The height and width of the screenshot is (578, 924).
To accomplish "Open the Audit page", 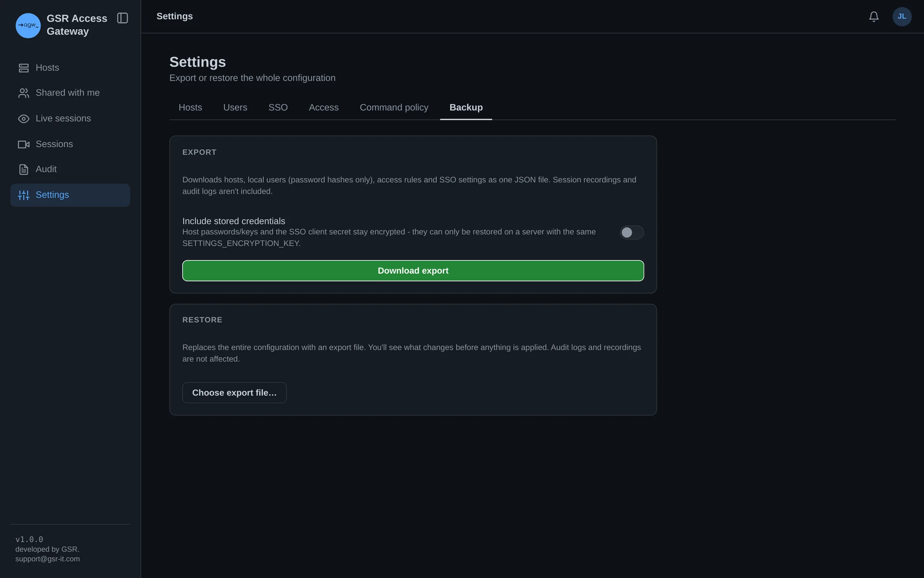I will click(70, 169).
